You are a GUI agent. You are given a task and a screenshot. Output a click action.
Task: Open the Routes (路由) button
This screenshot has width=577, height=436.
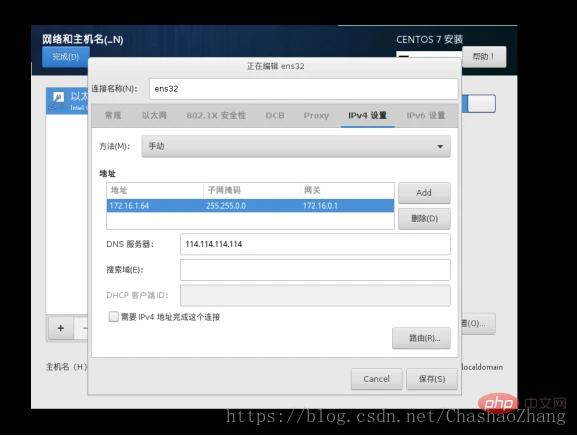421,338
